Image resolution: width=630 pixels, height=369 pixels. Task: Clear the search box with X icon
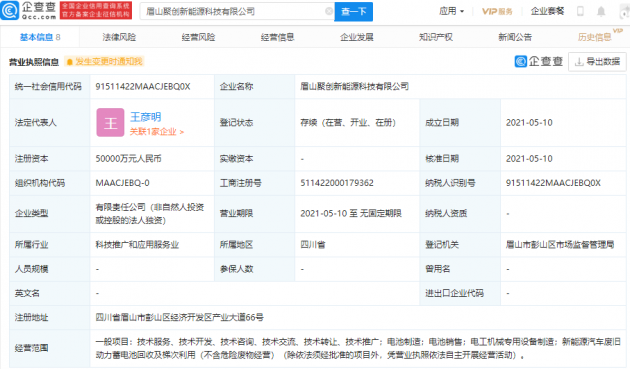tap(329, 11)
